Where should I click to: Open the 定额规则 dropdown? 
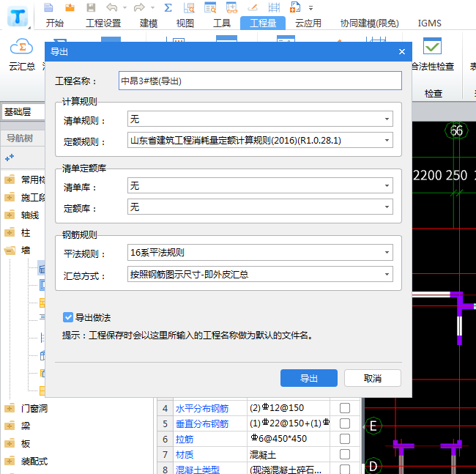click(260, 140)
